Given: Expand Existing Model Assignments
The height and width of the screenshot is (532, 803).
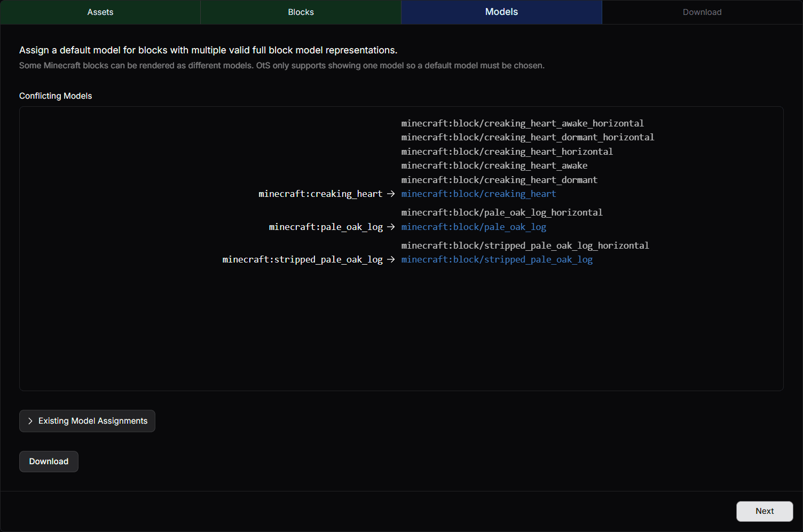Looking at the screenshot, I should tap(87, 421).
